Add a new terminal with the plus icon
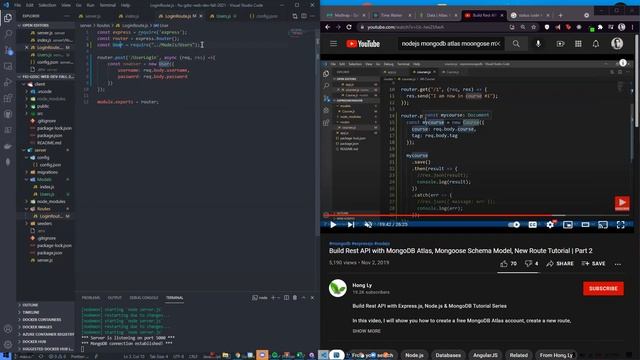This screenshot has height=360, width=640. point(273,298)
